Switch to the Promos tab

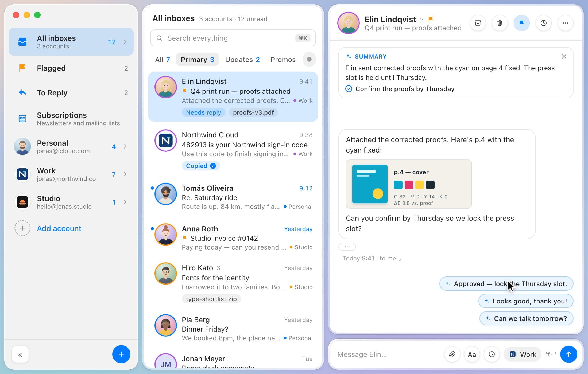tap(283, 59)
